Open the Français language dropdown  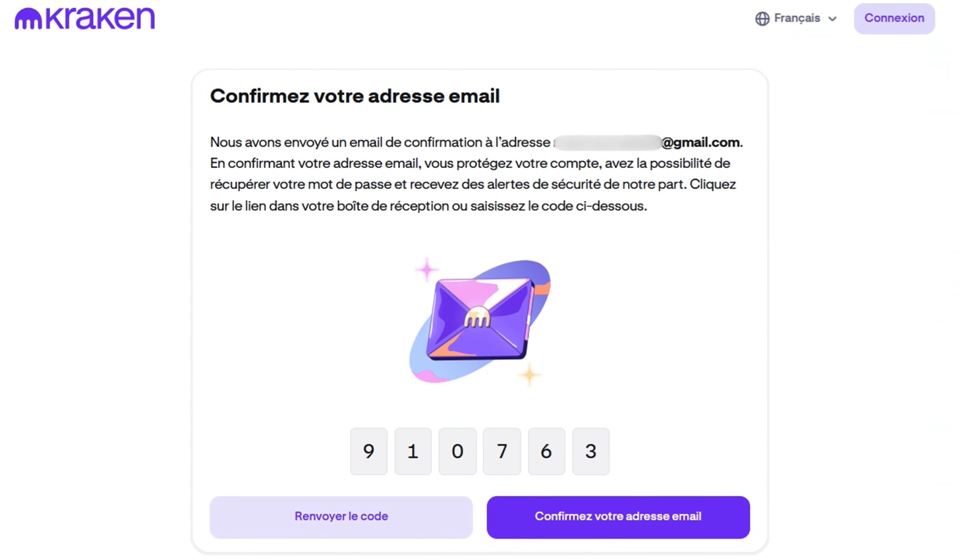coord(797,18)
